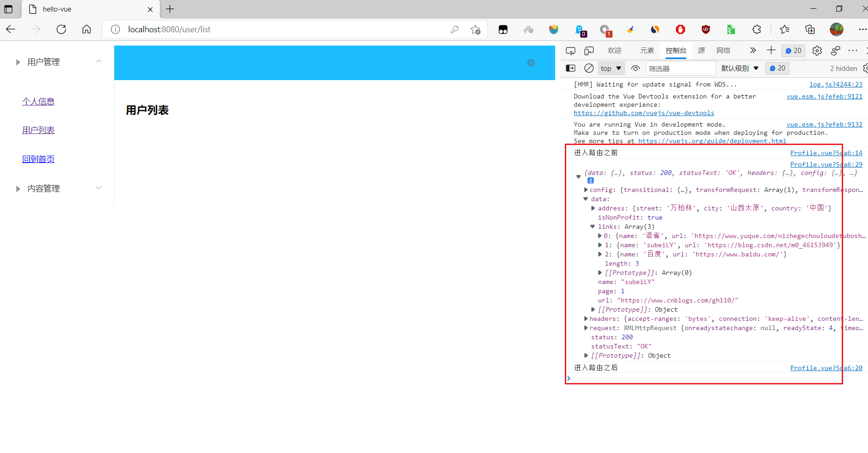
Task: Open the 默认级别 log level dropdown
Action: tap(739, 68)
